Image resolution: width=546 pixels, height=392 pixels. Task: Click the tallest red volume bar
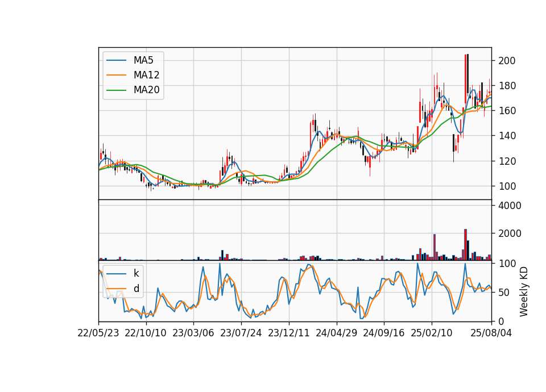[466, 244]
